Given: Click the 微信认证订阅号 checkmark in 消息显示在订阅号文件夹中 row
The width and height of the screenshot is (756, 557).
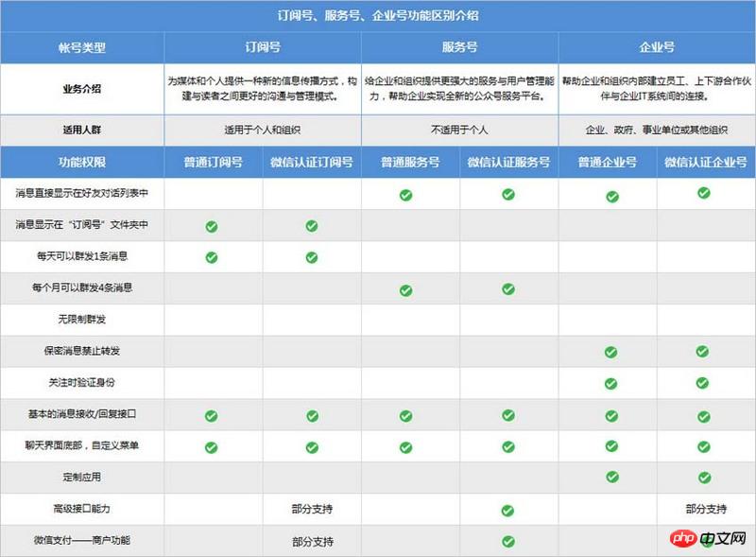Looking at the screenshot, I should (312, 225).
